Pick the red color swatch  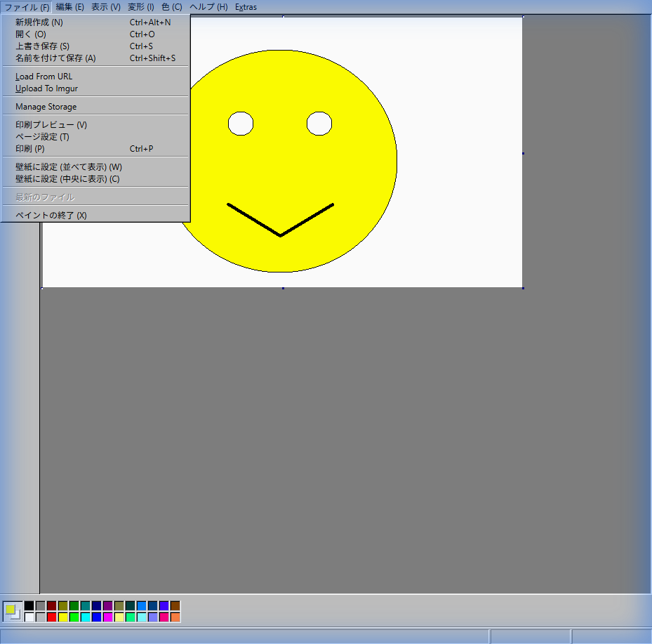(52, 617)
